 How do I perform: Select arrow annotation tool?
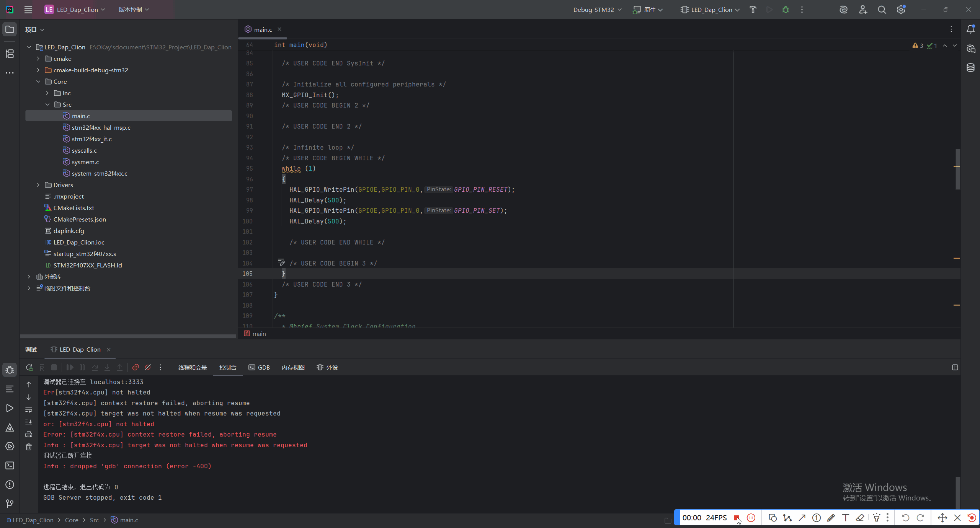802,518
